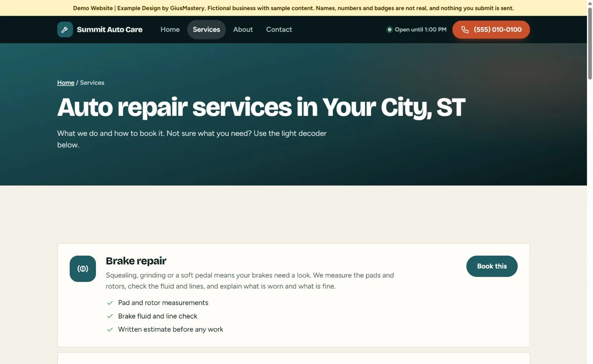
Task: Click the scrollbar up arrow
Action: pos(590,3)
